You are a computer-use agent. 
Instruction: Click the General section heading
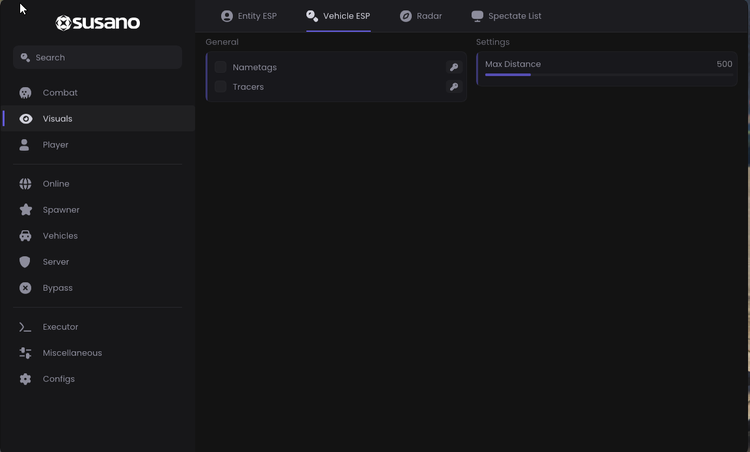[222, 42]
